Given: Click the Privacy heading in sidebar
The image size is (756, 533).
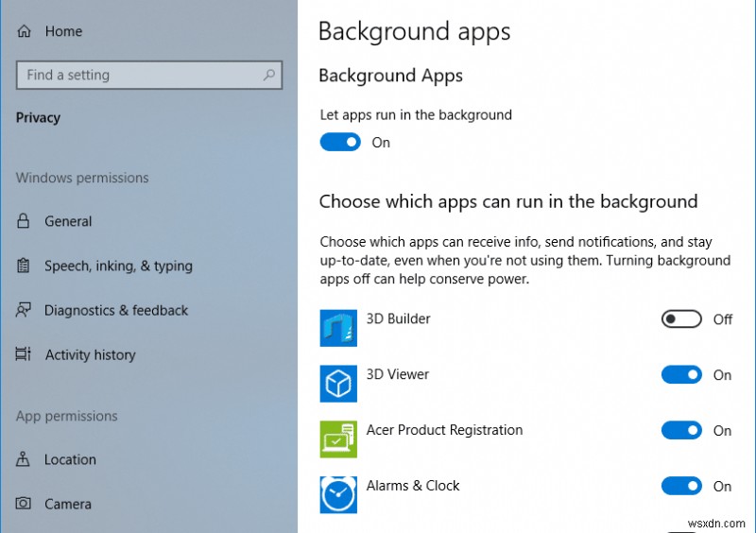Looking at the screenshot, I should (x=38, y=118).
